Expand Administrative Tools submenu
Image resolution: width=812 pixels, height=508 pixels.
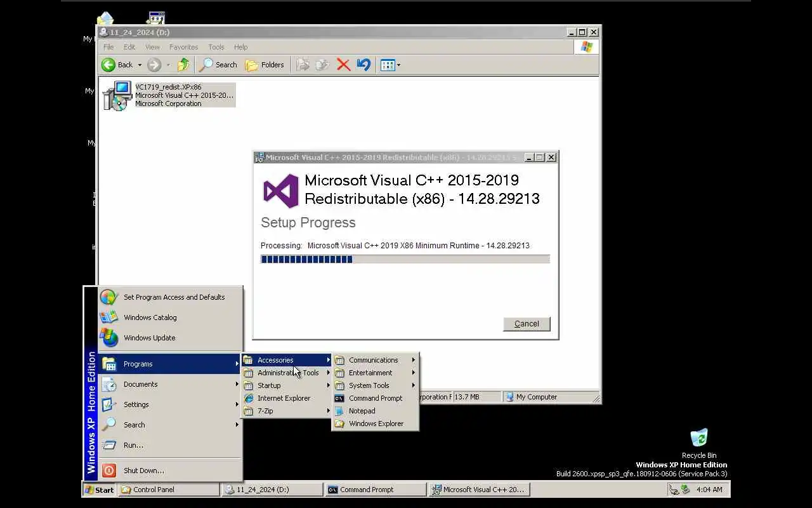tap(287, 373)
